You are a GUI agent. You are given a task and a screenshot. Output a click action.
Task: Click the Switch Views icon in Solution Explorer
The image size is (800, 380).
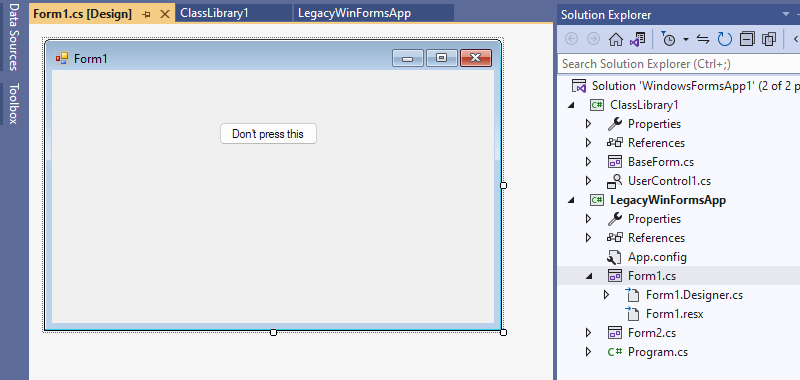click(x=637, y=39)
